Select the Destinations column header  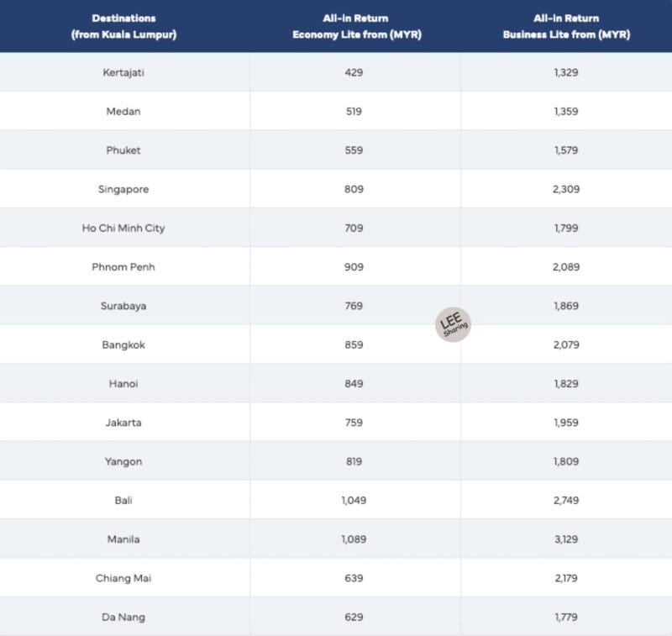pyautogui.click(x=123, y=26)
